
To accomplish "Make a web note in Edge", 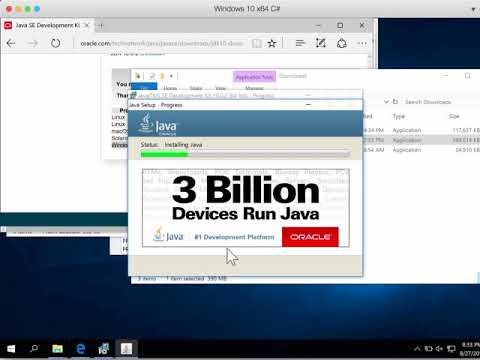I will point(321,43).
